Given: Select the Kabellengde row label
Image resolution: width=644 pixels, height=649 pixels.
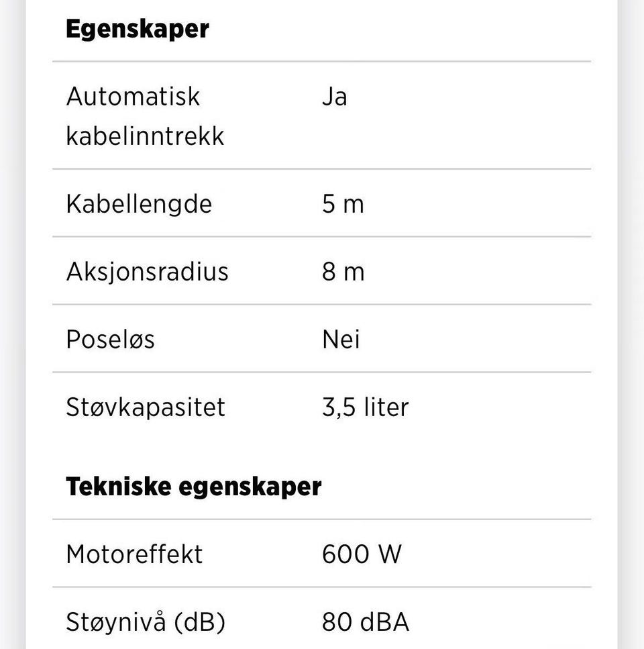Looking at the screenshot, I should pos(139,203).
